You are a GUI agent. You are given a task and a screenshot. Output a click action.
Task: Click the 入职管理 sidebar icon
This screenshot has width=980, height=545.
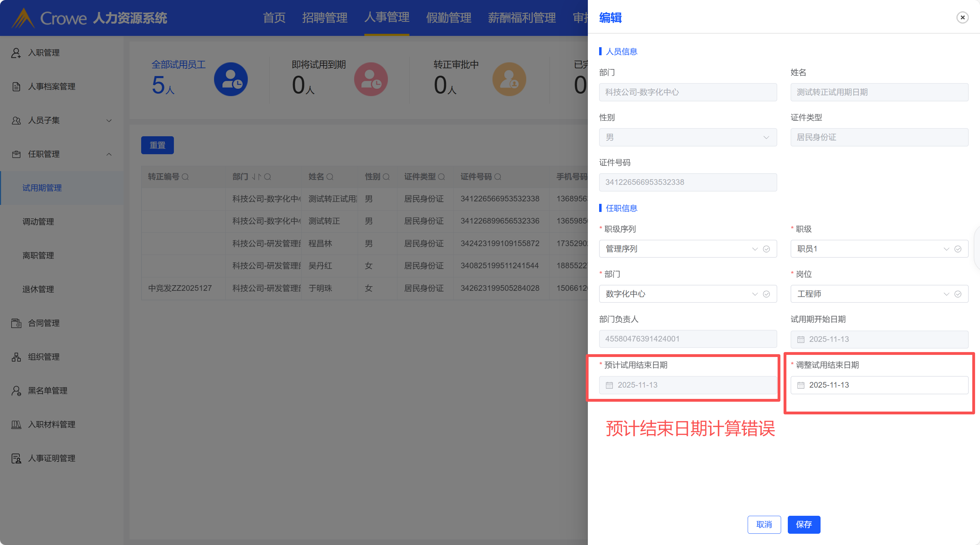coord(16,53)
